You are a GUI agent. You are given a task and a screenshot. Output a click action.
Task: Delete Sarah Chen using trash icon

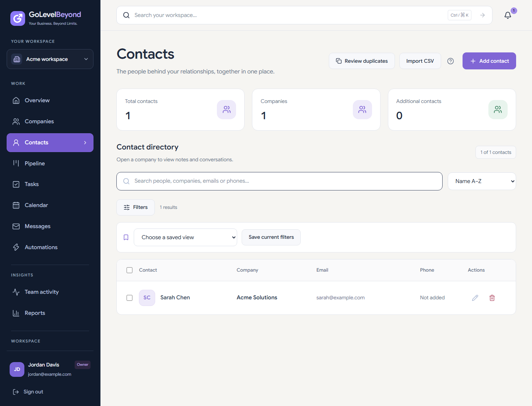pyautogui.click(x=492, y=298)
